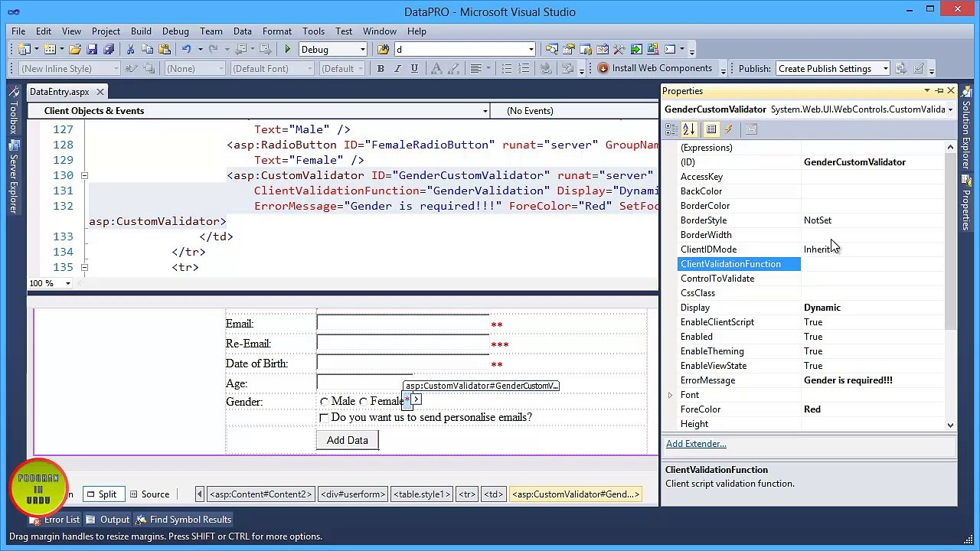The height and width of the screenshot is (551, 980).
Task: Switch Properties to Categorized view
Action: click(671, 129)
